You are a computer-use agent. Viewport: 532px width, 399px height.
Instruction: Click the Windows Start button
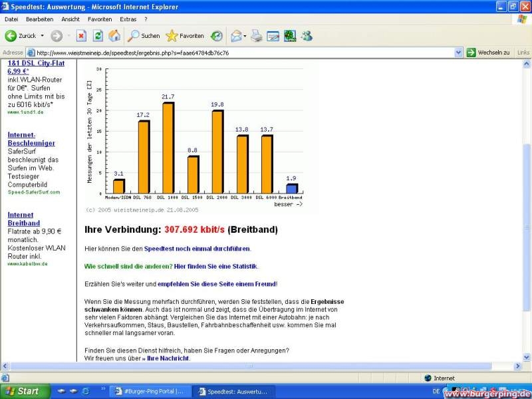click(x=21, y=391)
